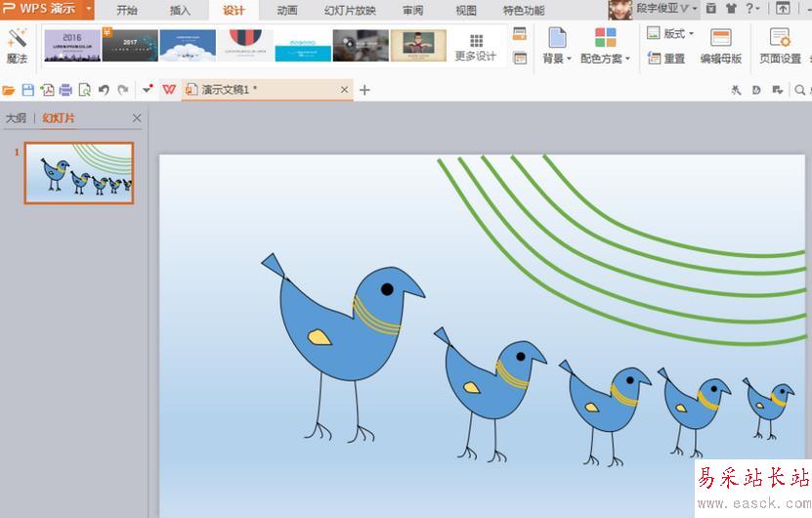
Task: Click the notification box icon near username
Action: click(x=711, y=8)
